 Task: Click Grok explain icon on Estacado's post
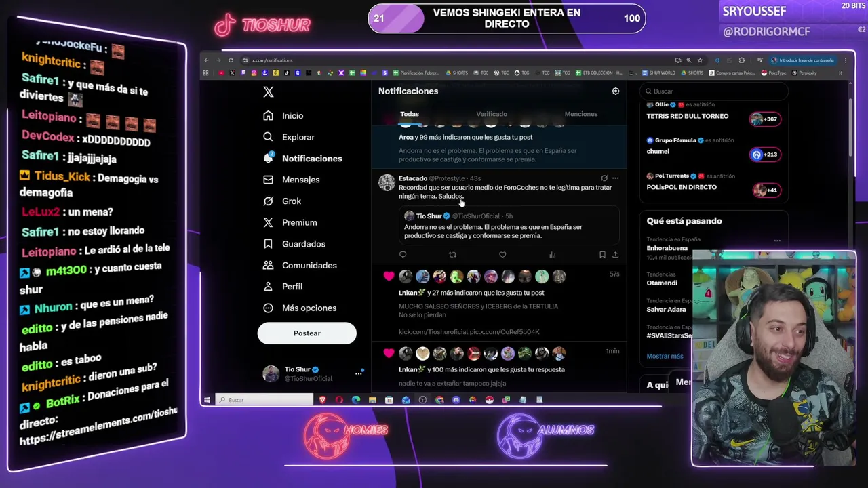604,178
